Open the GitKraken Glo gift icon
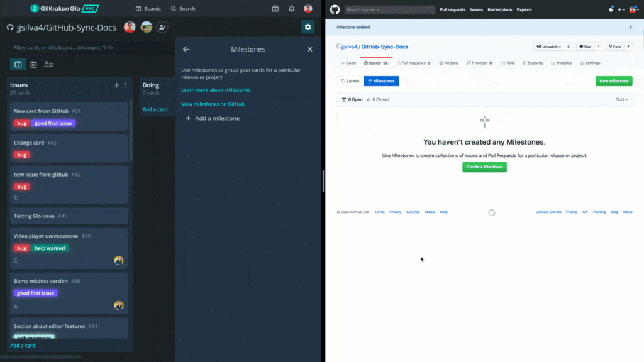Image resolution: width=644 pixels, height=362 pixels. [x=275, y=9]
